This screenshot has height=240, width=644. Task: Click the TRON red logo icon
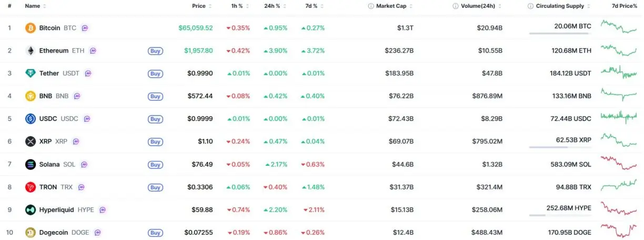[x=31, y=187]
